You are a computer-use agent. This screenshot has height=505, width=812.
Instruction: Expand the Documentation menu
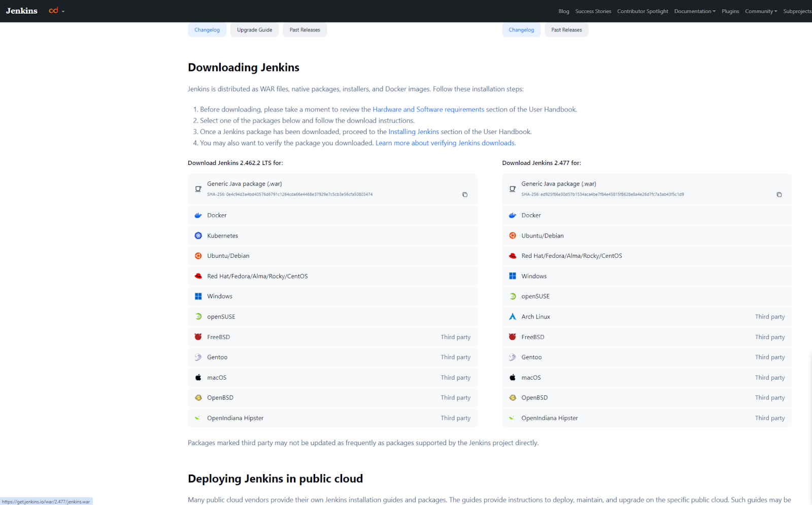pyautogui.click(x=695, y=11)
